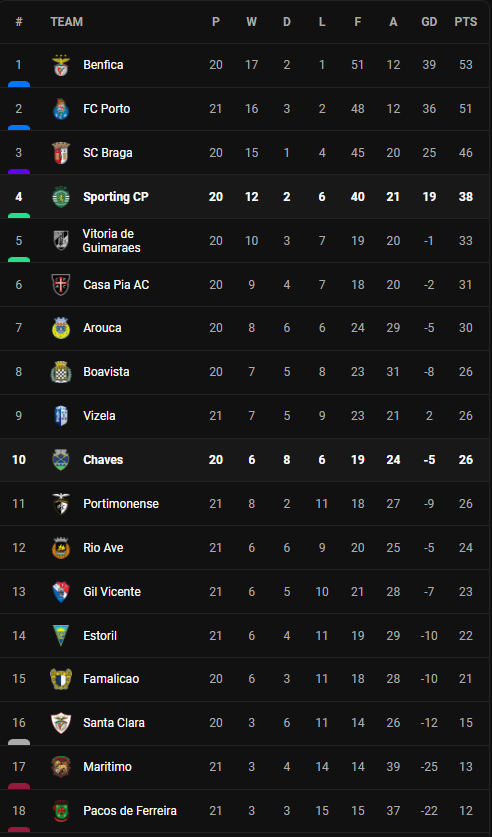The width and height of the screenshot is (492, 837).
Task: Select the Boavista checkered crest icon
Action: pos(61,372)
